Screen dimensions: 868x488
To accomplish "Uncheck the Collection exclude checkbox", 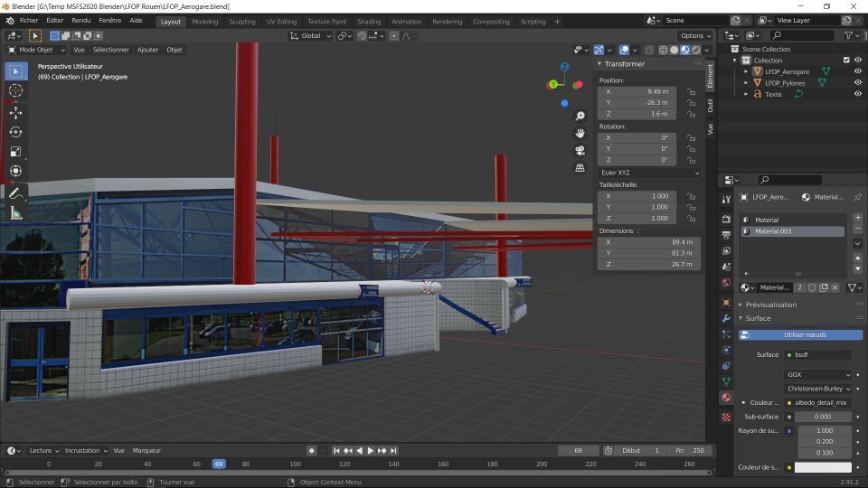I will click(x=846, y=61).
